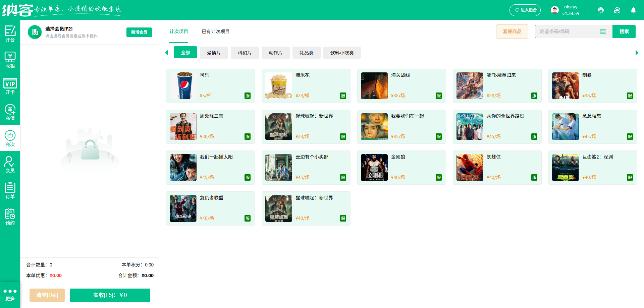Click the 进入后台 button
The image size is (644, 308).
[525, 10]
